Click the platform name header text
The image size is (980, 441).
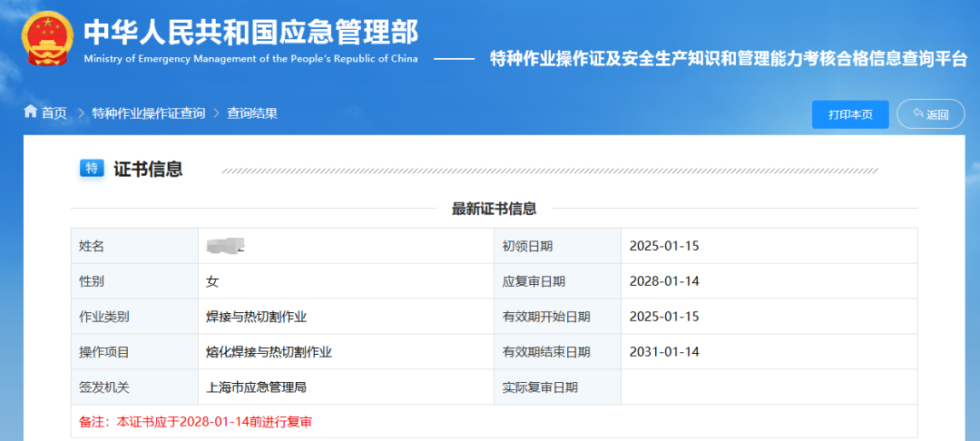(x=728, y=59)
